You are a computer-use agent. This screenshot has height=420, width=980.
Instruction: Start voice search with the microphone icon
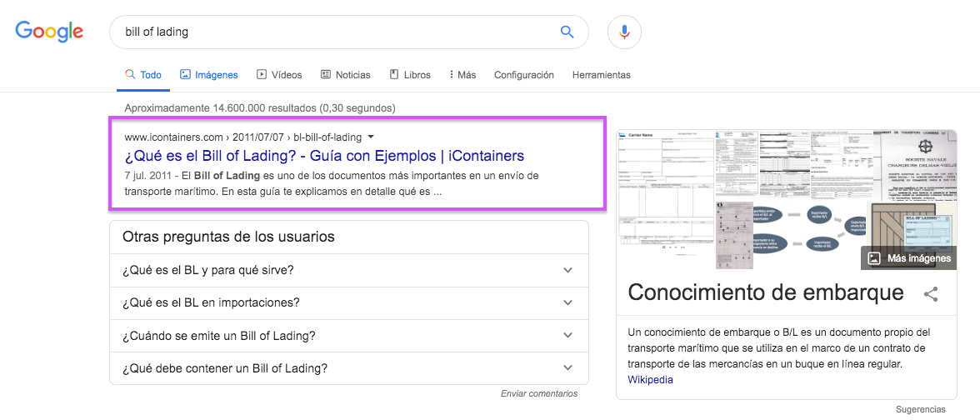(x=624, y=32)
